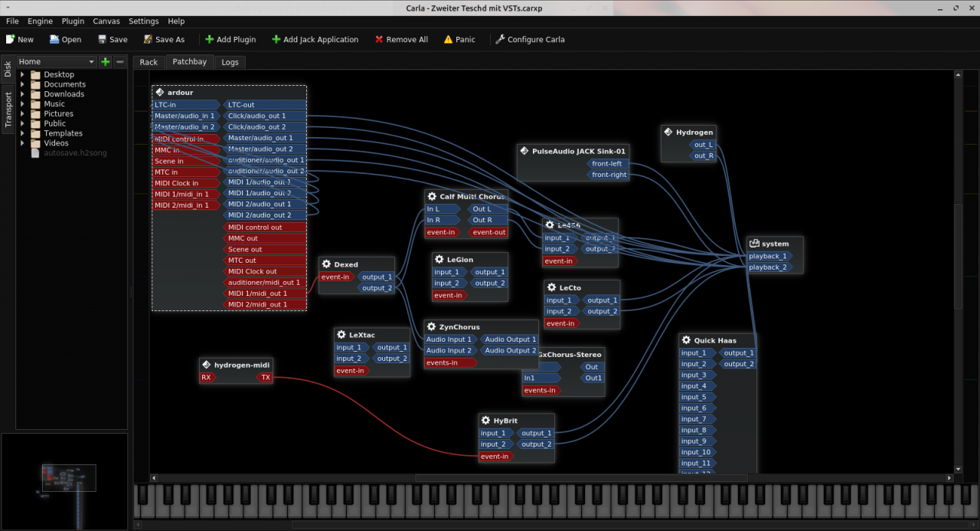
Task: Open the File menu
Action: 12,21
